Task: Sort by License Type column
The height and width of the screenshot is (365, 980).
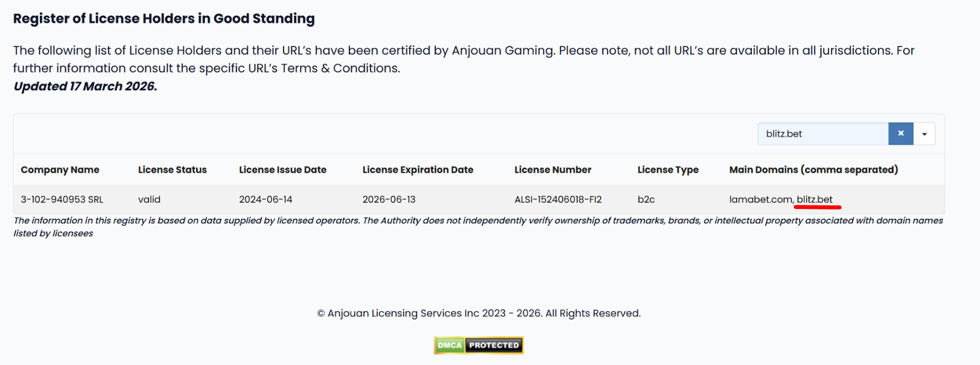Action: [x=668, y=170]
